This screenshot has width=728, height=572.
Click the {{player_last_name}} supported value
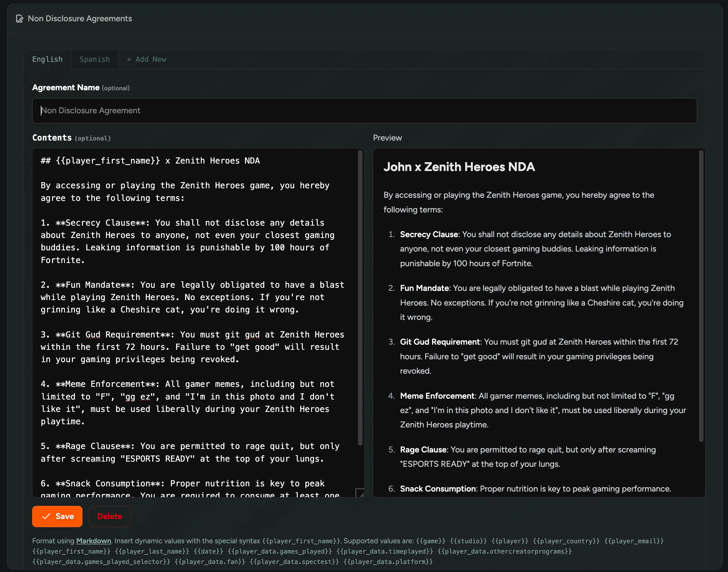[152, 551]
